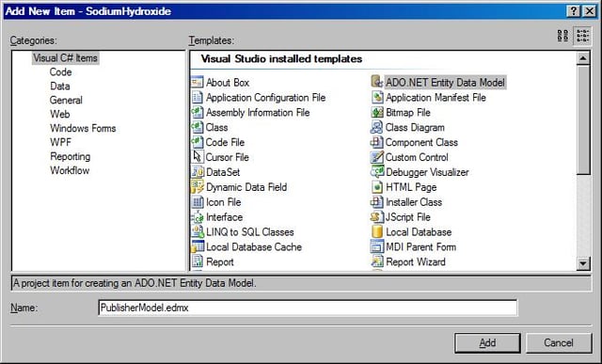Select the MDI Parent Form icon

[377, 246]
